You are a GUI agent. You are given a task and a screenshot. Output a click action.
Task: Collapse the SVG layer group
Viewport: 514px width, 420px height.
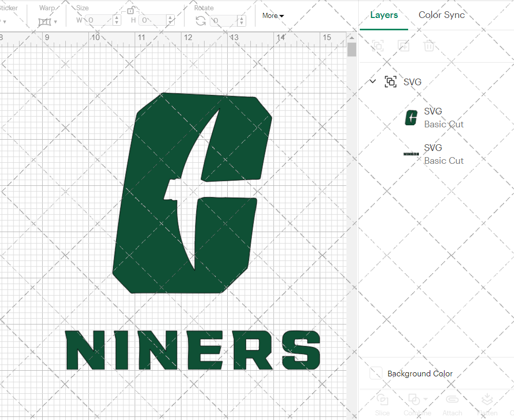[372, 81]
